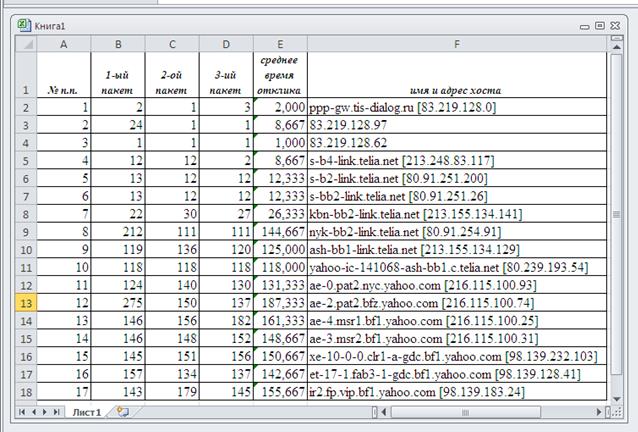Select highlighted row 13 header
Screen dimensions: 638x432
(26, 303)
